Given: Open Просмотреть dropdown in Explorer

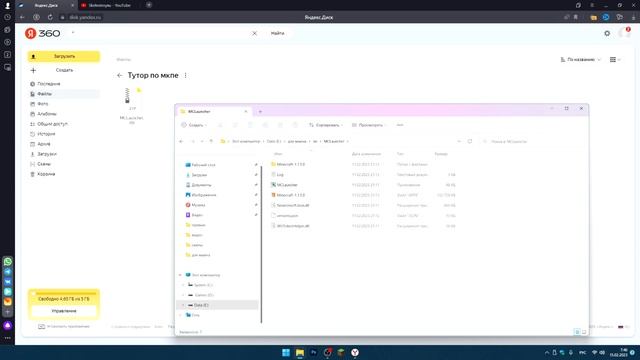Looking at the screenshot, I should click(x=368, y=125).
